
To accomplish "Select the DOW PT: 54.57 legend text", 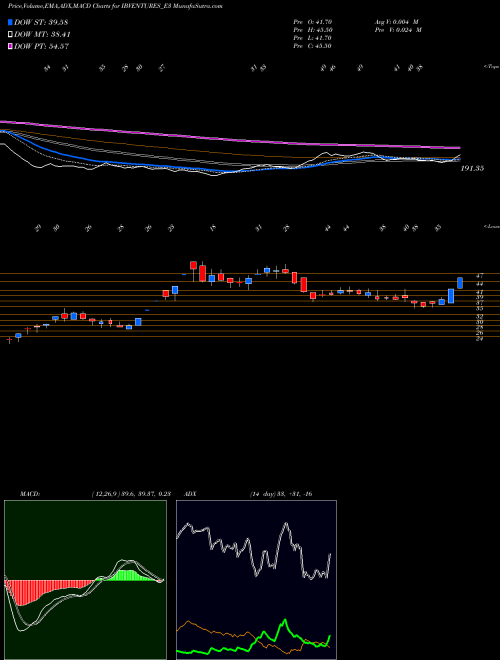I will point(42,46).
